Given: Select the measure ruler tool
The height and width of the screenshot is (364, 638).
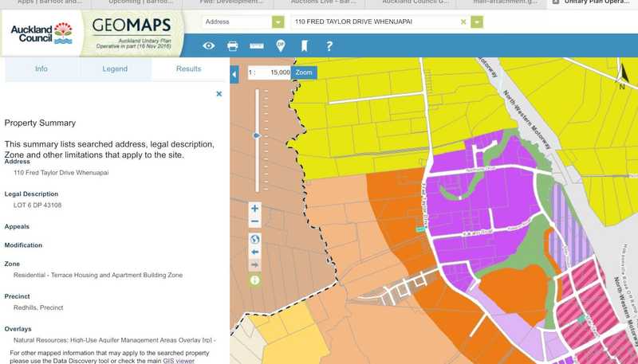Looking at the screenshot, I should coord(257,46).
